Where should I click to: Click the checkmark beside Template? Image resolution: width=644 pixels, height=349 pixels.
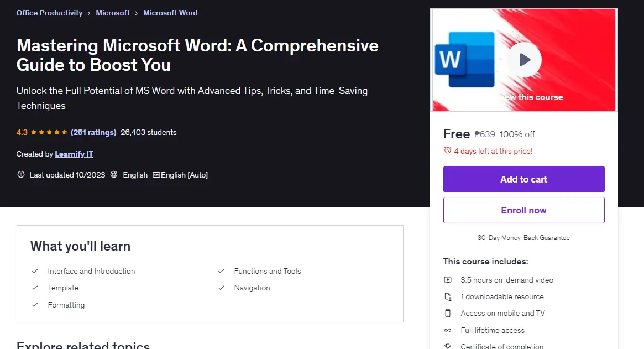pyautogui.click(x=35, y=288)
